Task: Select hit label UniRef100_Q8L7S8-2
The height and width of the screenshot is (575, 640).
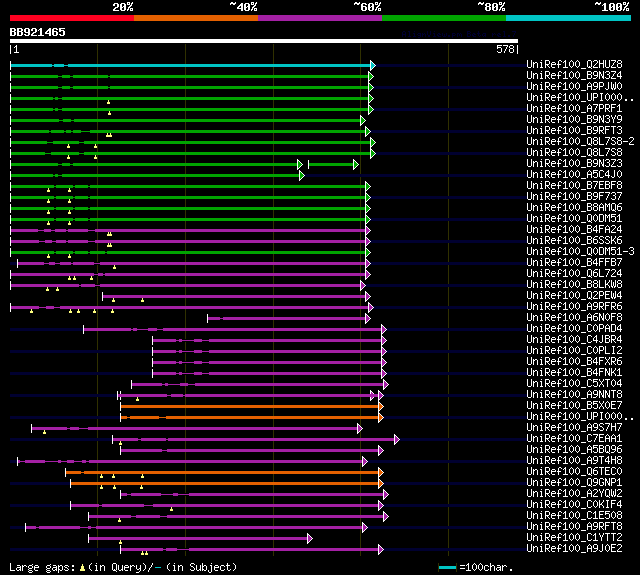Action: [x=580, y=142]
